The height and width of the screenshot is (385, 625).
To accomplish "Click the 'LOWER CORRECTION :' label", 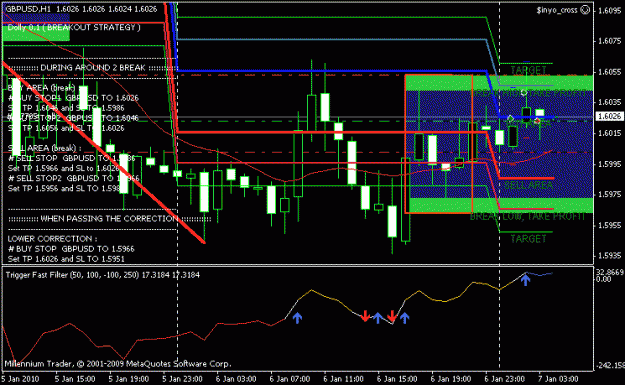I will pos(52,239).
